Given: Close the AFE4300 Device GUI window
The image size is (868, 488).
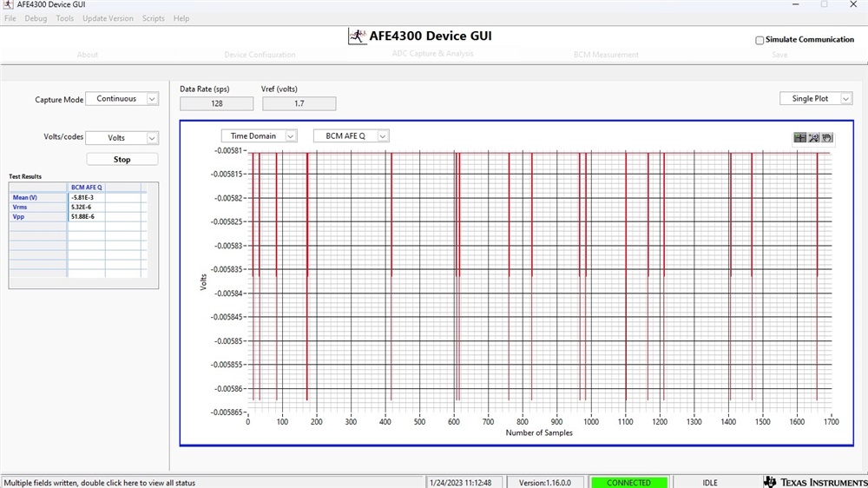Looking at the screenshot, I should tap(853, 4).
